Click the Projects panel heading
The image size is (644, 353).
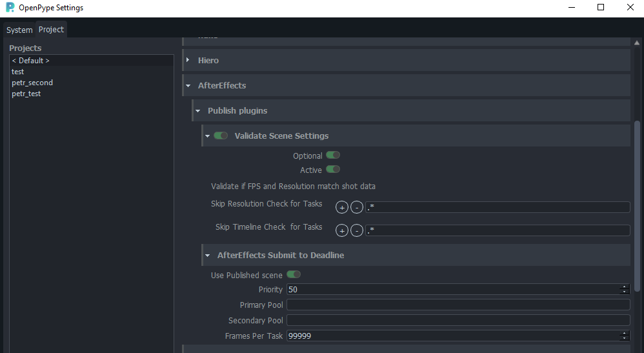tap(25, 48)
